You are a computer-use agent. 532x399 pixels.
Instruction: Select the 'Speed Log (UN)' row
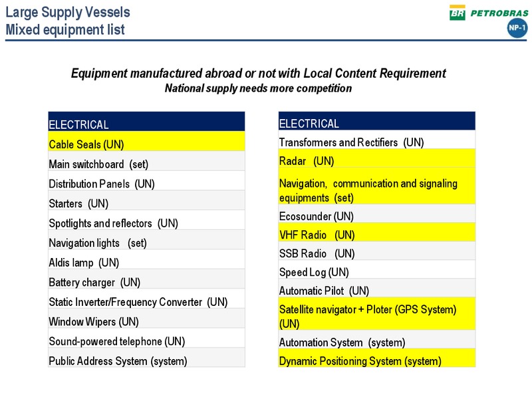pos(377,269)
